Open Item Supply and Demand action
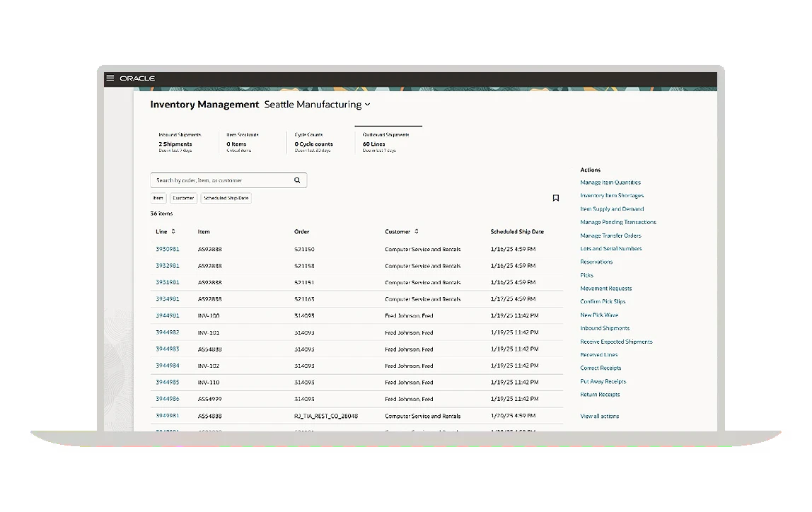 [612, 209]
